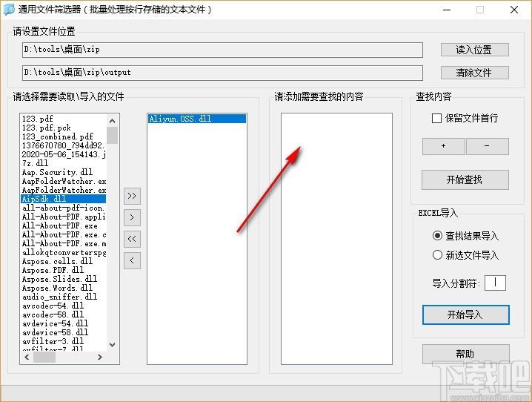Click the horizontal scrollbar thumb of file list
The height and width of the screenshot is (402, 532).
(x=44, y=357)
